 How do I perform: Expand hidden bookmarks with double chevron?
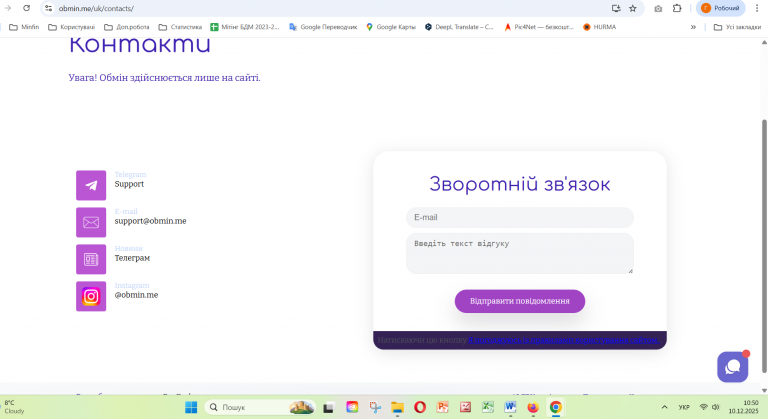[x=693, y=27]
